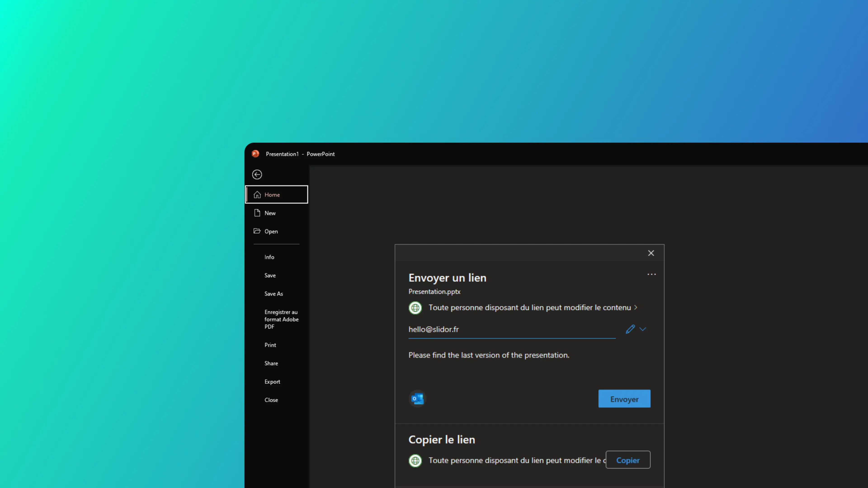Click the PowerPoint logo icon
This screenshot has height=488, width=868.
pos(255,154)
